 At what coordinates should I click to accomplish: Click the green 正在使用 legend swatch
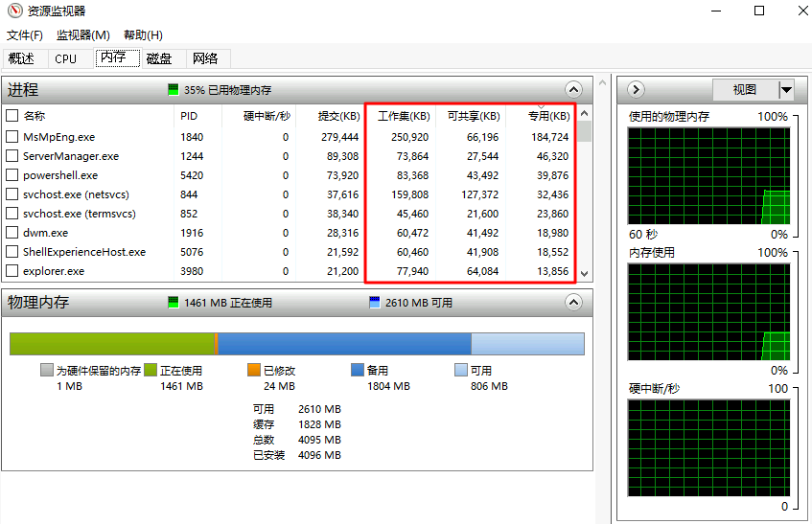click(x=151, y=370)
